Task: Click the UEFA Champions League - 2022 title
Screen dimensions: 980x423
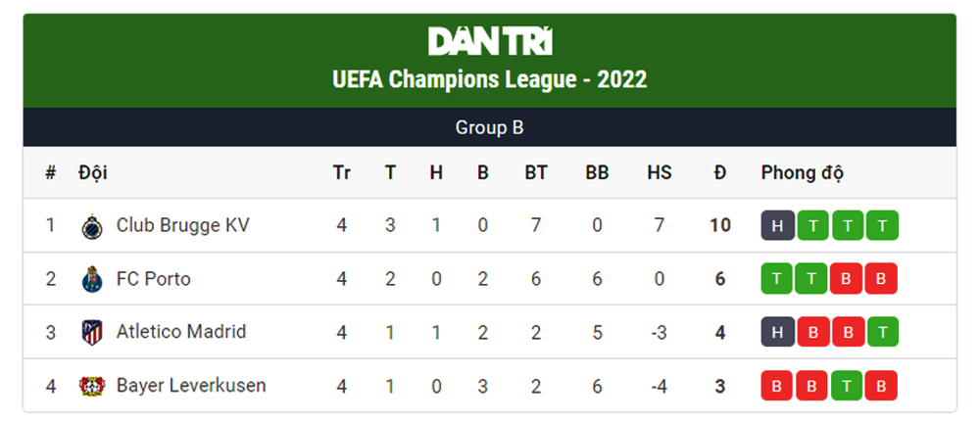Action: (x=490, y=80)
